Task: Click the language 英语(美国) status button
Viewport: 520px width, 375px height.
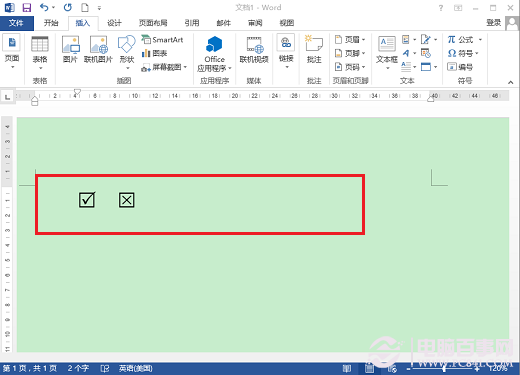Action: point(136,368)
